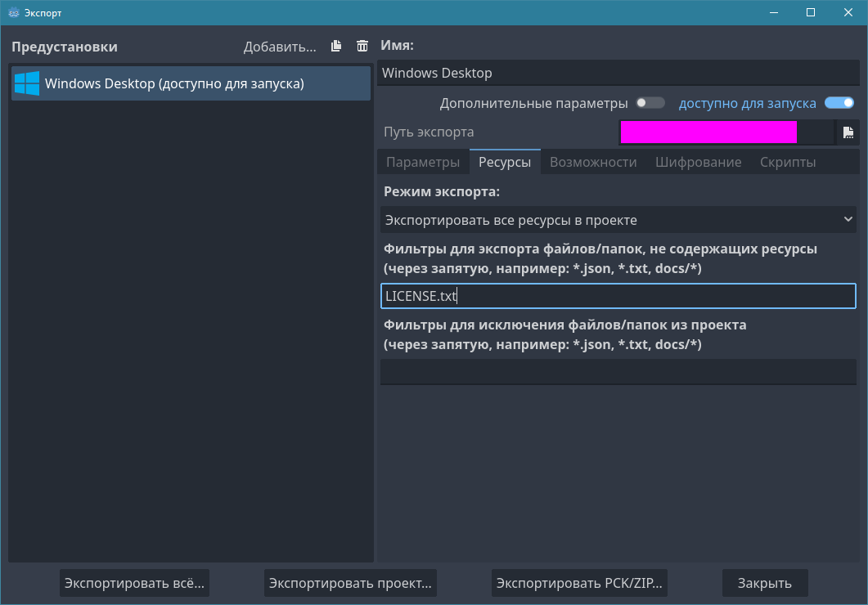Go to the Шифрование tab
Image resolution: width=868 pixels, height=605 pixels.
[698, 162]
